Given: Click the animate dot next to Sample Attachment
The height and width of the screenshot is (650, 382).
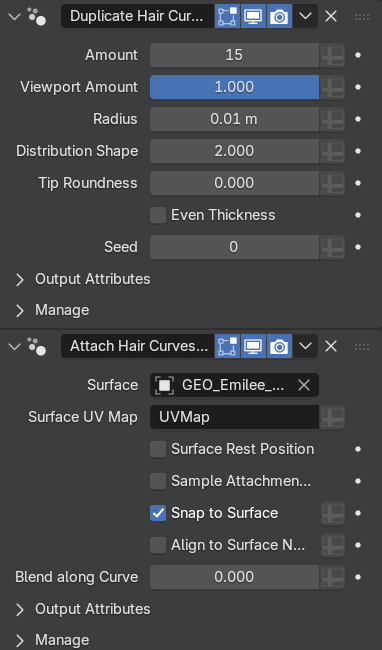Looking at the screenshot, I should pyautogui.click(x=358, y=481).
